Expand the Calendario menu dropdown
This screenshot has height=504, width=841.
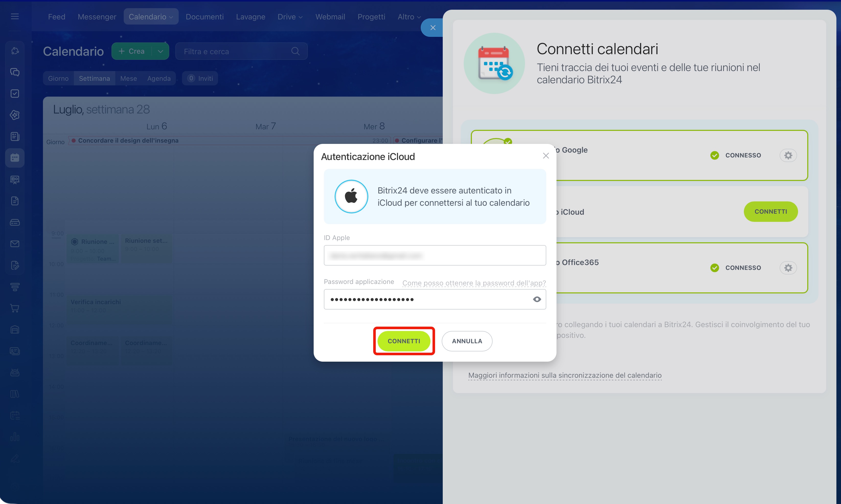171,17
